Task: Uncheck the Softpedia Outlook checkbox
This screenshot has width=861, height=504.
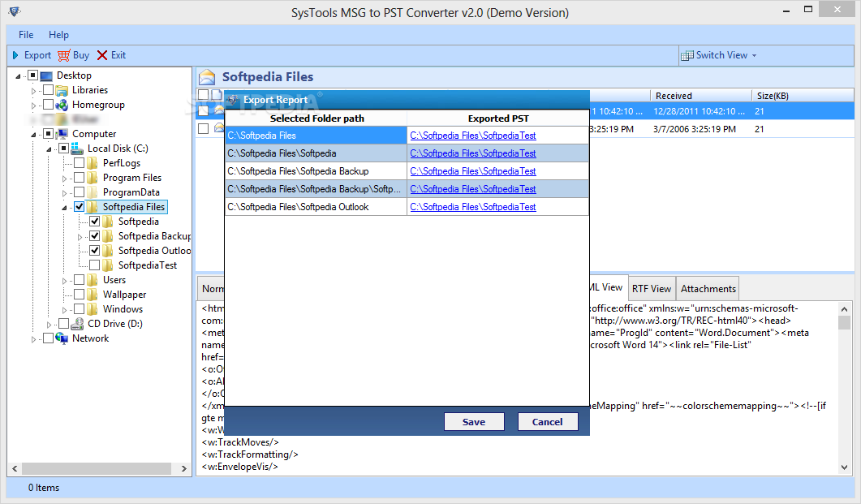Action: click(x=94, y=251)
